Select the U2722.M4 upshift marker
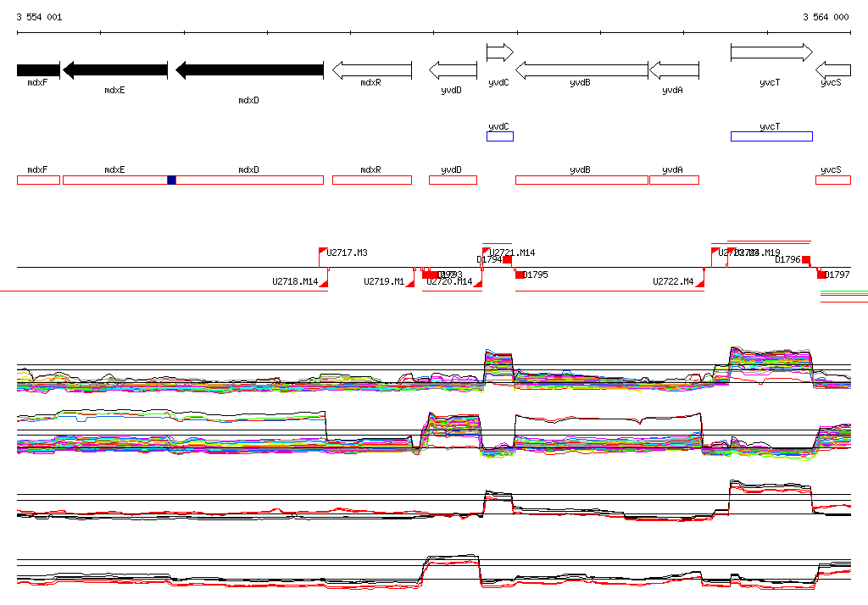 click(x=699, y=283)
